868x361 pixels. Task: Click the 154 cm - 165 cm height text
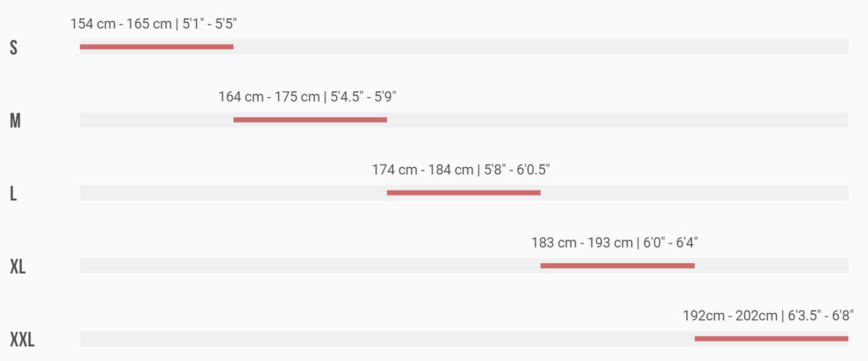point(121,24)
